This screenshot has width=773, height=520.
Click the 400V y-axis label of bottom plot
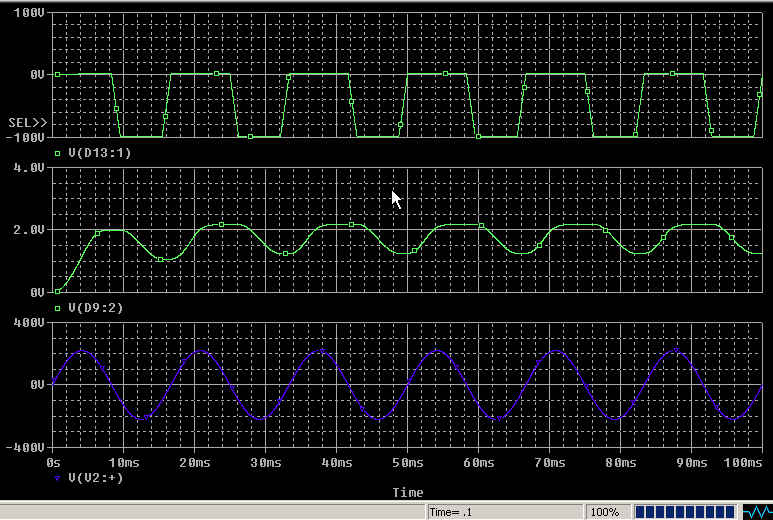point(27,323)
